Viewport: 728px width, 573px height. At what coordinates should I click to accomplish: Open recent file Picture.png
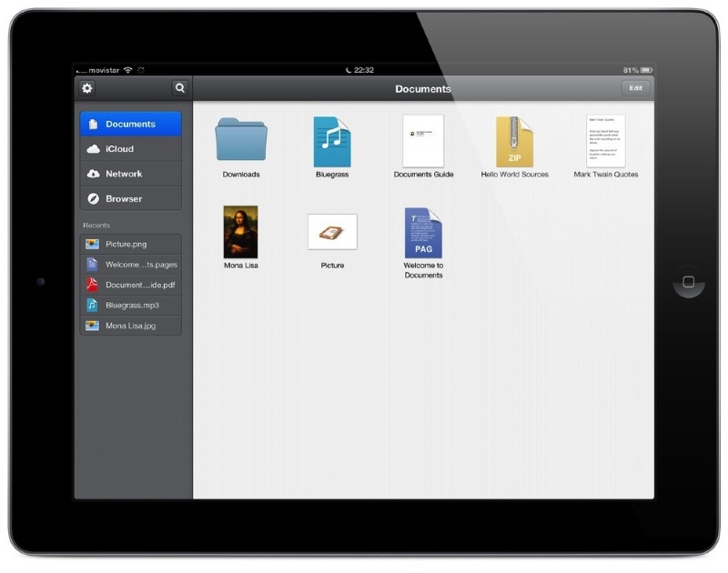pyautogui.click(x=130, y=245)
